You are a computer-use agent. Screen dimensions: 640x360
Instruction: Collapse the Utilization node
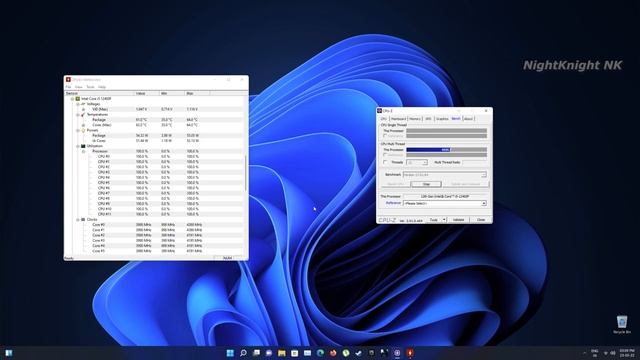(x=78, y=146)
